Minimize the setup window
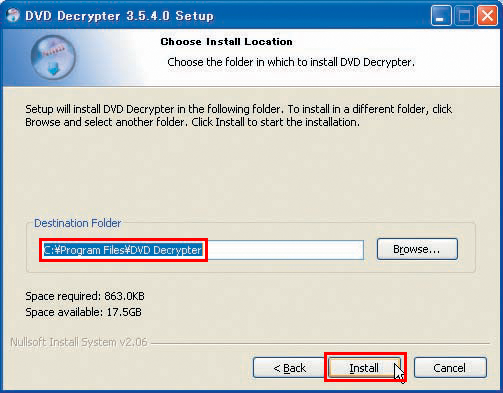The height and width of the screenshot is (393, 503). pos(441,16)
